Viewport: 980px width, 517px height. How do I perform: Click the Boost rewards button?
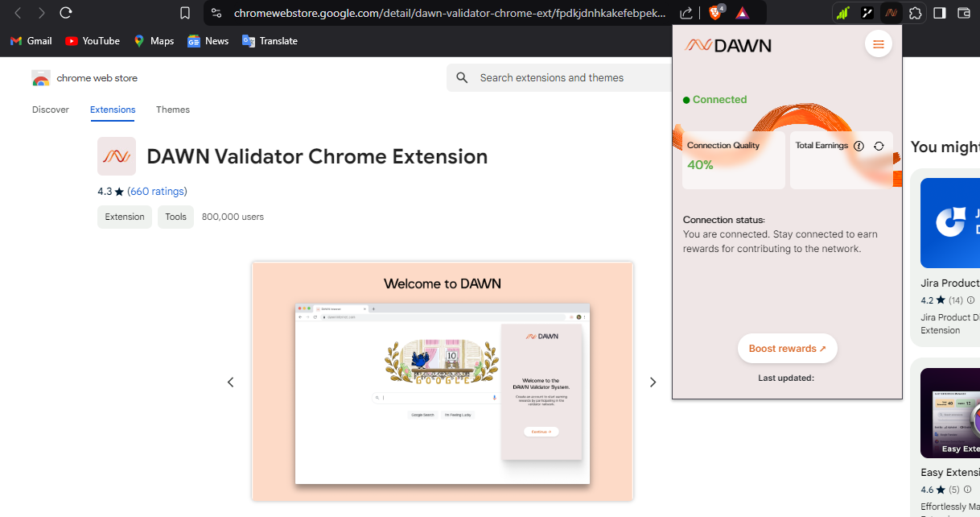point(787,349)
